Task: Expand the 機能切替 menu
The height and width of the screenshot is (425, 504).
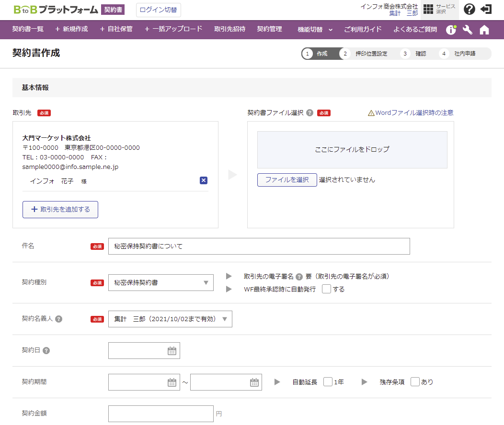Action: [x=315, y=29]
